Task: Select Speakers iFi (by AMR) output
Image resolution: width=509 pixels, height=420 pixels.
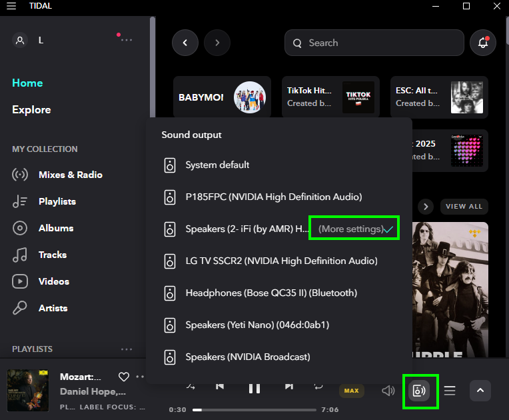Action: tap(237, 229)
